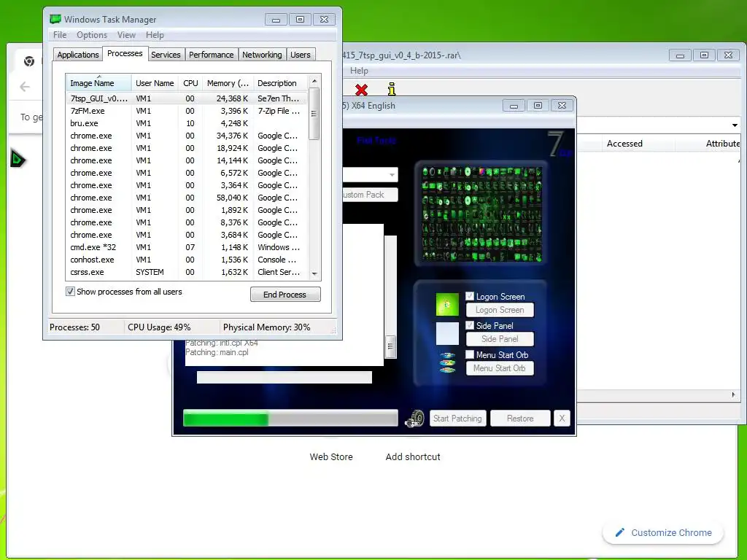The width and height of the screenshot is (747, 560).
Task: Click the Side Panel preview square
Action: (447, 334)
